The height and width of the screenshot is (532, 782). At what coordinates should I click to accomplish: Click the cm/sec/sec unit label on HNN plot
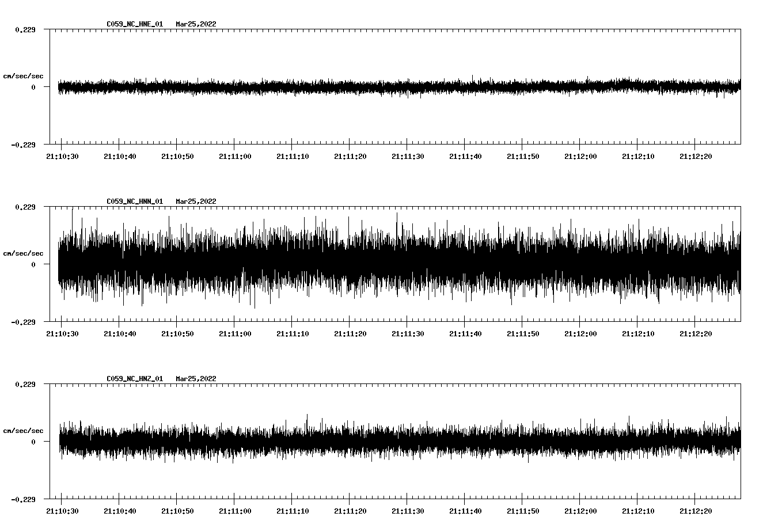[23, 253]
